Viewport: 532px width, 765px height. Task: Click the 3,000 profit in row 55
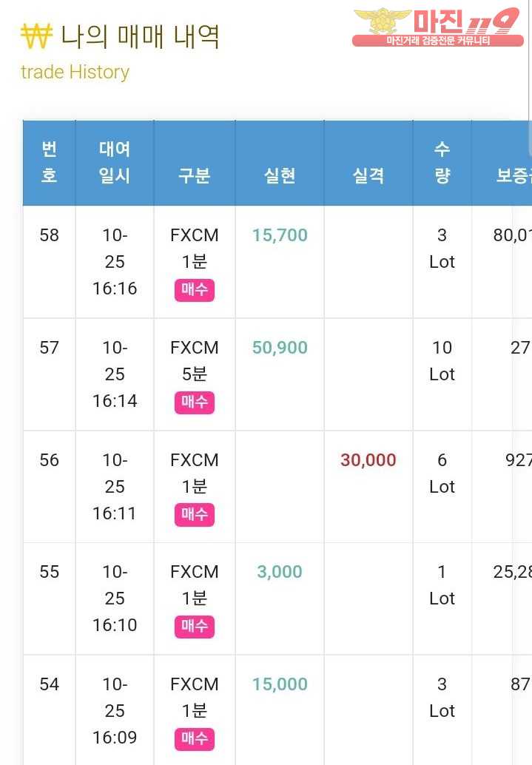(x=280, y=572)
